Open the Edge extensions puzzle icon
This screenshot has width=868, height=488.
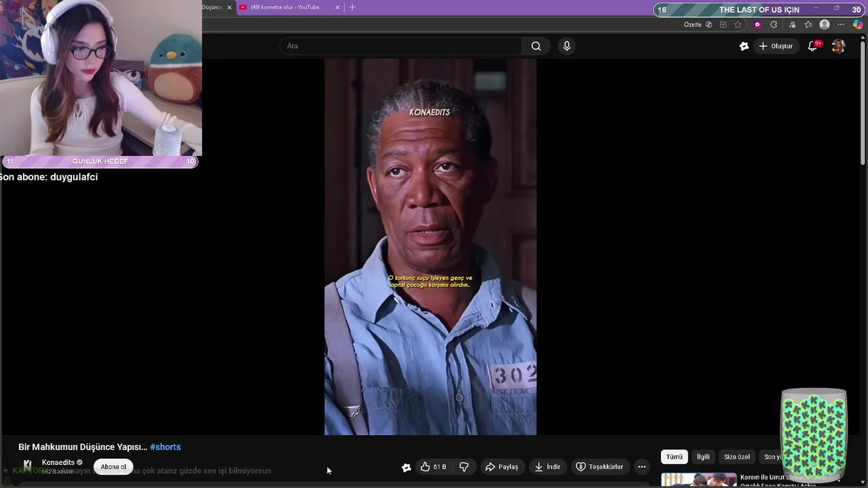(774, 24)
